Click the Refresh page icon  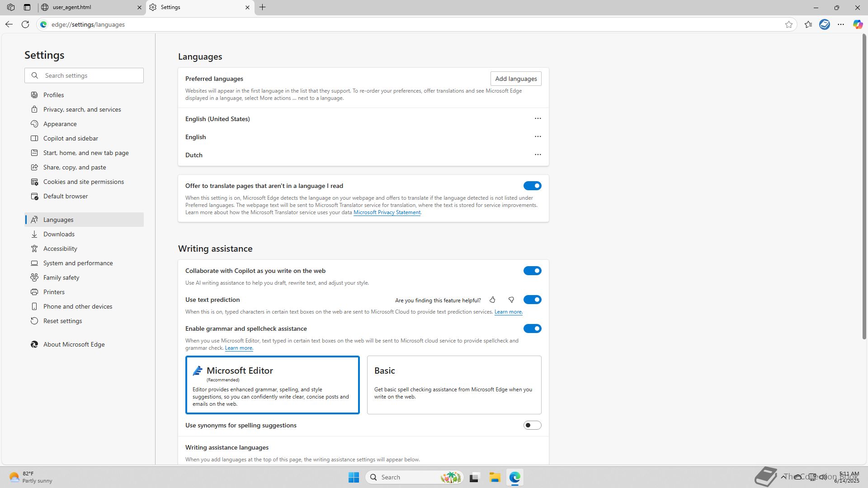tap(25, 24)
